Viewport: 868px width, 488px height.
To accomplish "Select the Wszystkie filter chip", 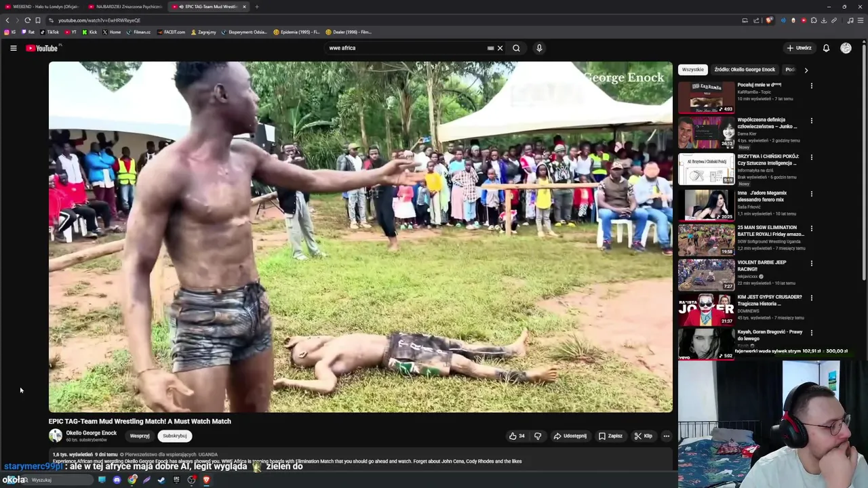I will pyautogui.click(x=693, y=70).
